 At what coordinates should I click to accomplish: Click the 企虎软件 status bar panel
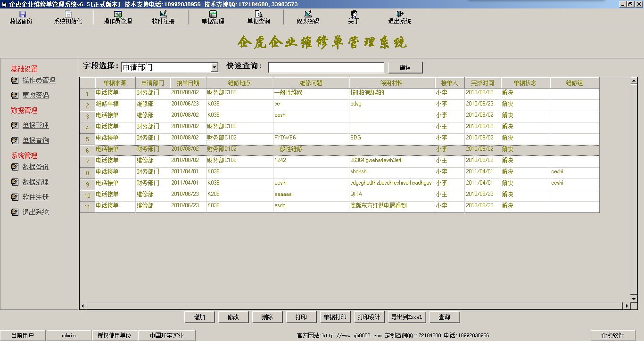click(612, 335)
